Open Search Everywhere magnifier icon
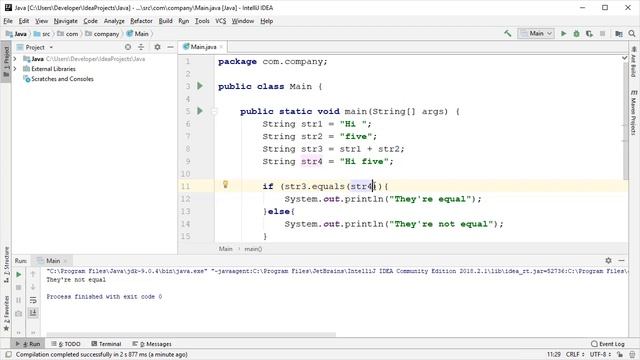Image resolution: width=640 pixels, height=360 pixels. [x=632, y=33]
